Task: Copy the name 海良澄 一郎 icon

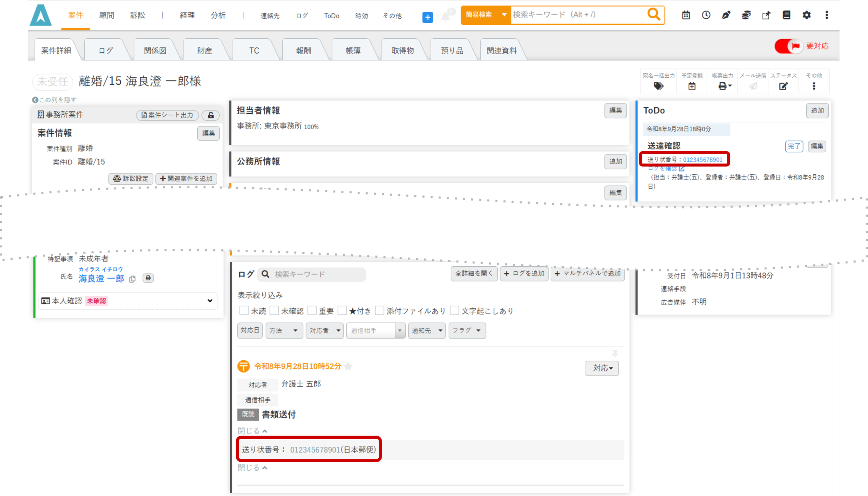Action: point(133,279)
